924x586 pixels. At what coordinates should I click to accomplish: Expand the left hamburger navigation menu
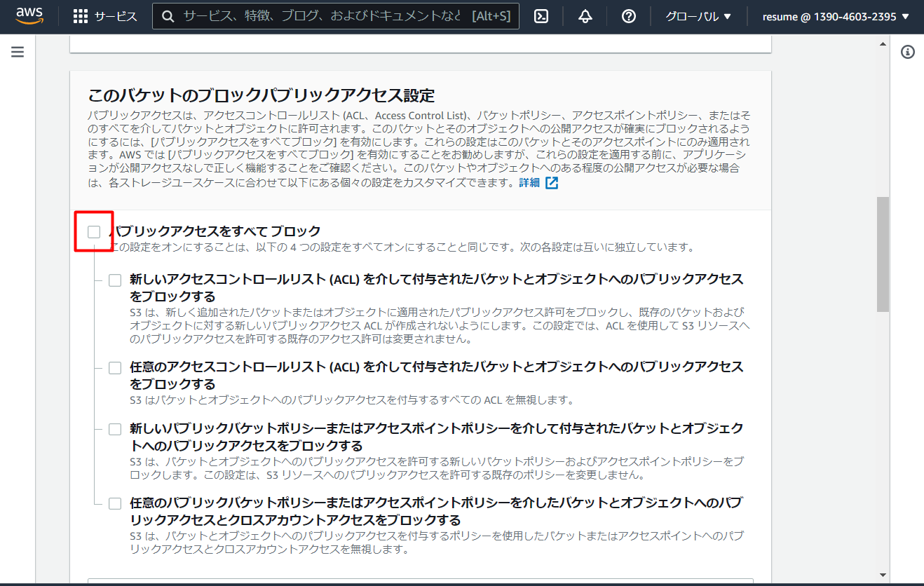18,52
